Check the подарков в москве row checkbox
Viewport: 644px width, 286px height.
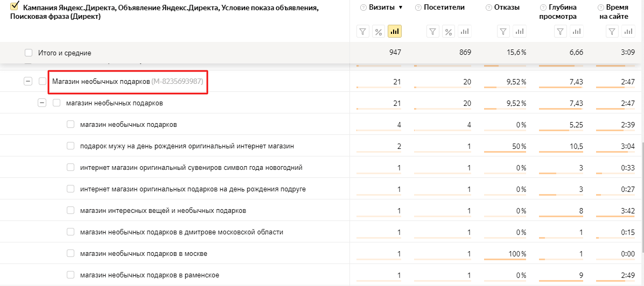tap(71, 254)
